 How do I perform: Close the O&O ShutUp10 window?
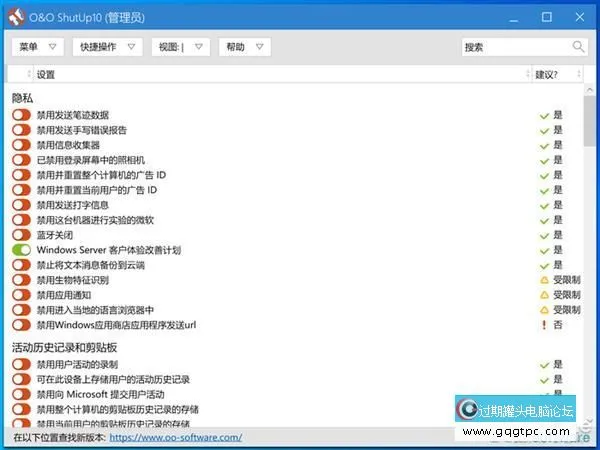click(580, 17)
